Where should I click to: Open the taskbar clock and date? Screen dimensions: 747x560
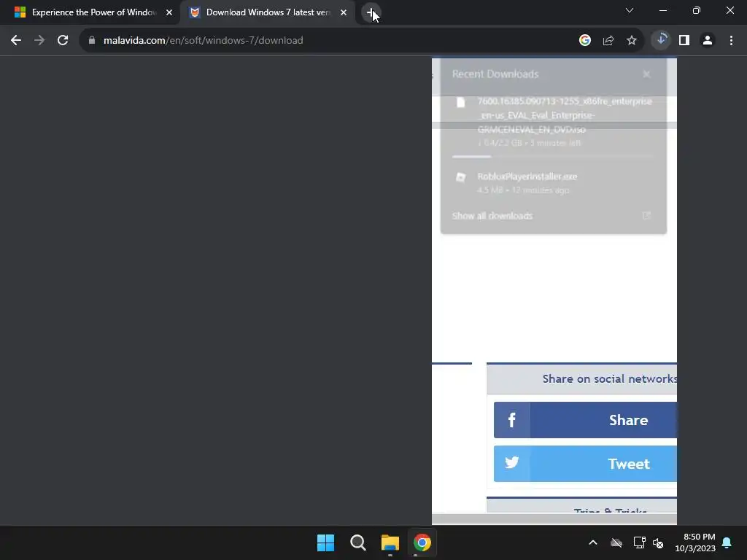coord(695,542)
